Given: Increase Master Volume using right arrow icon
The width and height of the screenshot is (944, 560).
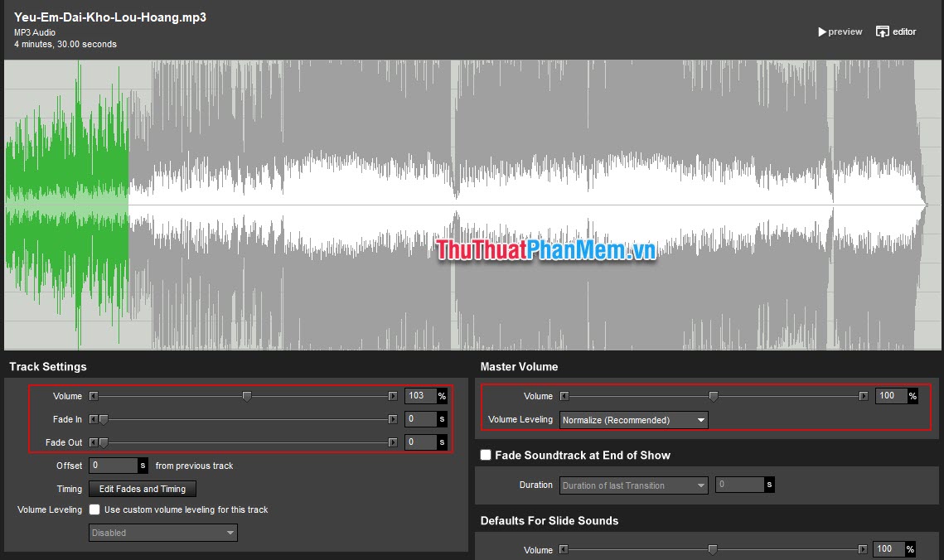Looking at the screenshot, I should coord(862,396).
